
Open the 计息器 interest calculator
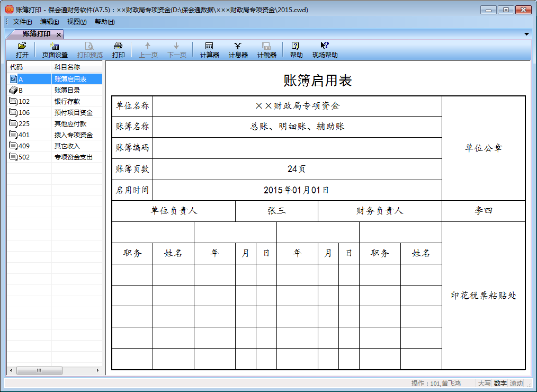click(x=237, y=49)
